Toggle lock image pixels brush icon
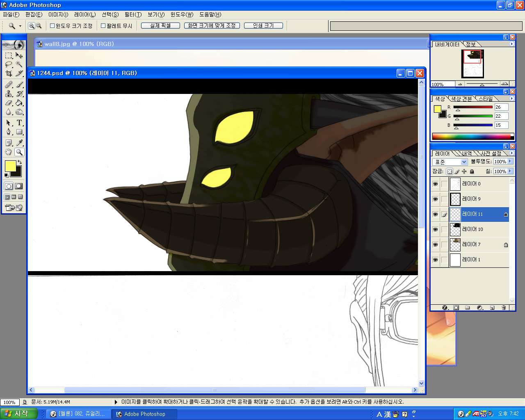This screenshot has width=525, height=420. coord(457,171)
